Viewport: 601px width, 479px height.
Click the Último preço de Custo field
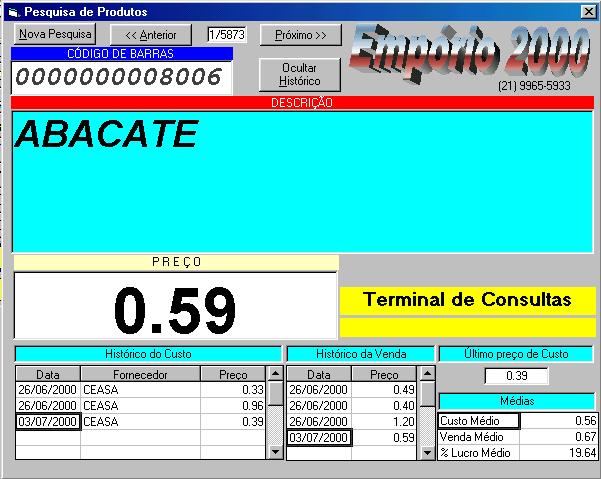point(516,376)
